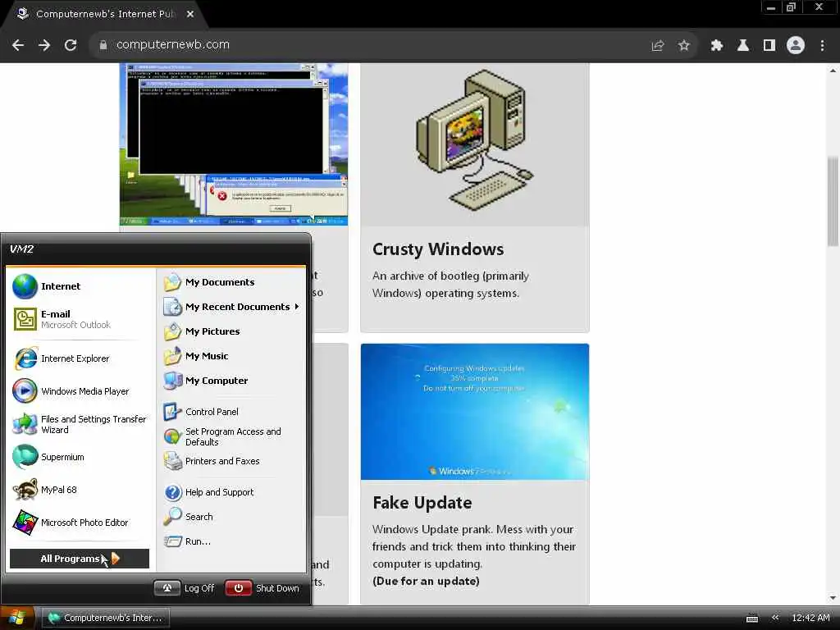Image resolution: width=840 pixels, height=630 pixels.
Task: Select Computernewb's Internet Pub tab
Action: (105, 14)
